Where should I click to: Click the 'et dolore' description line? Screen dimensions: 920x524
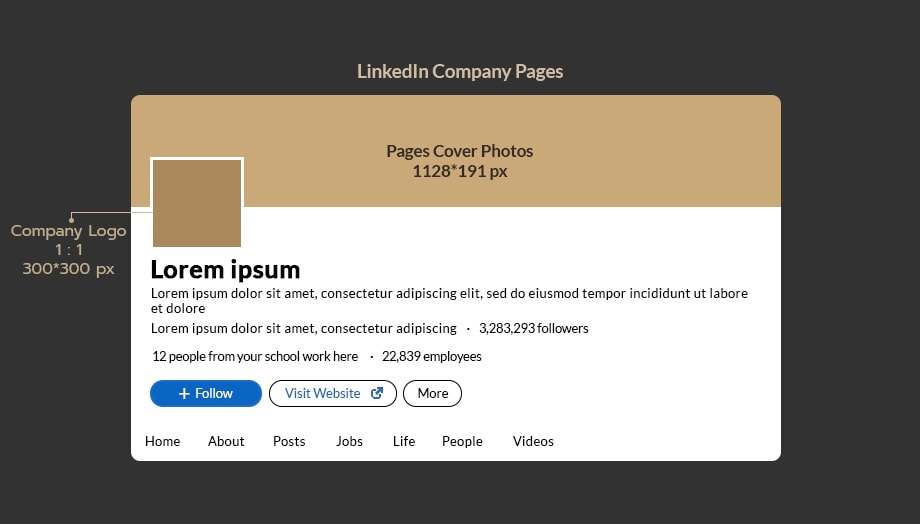coord(178,309)
